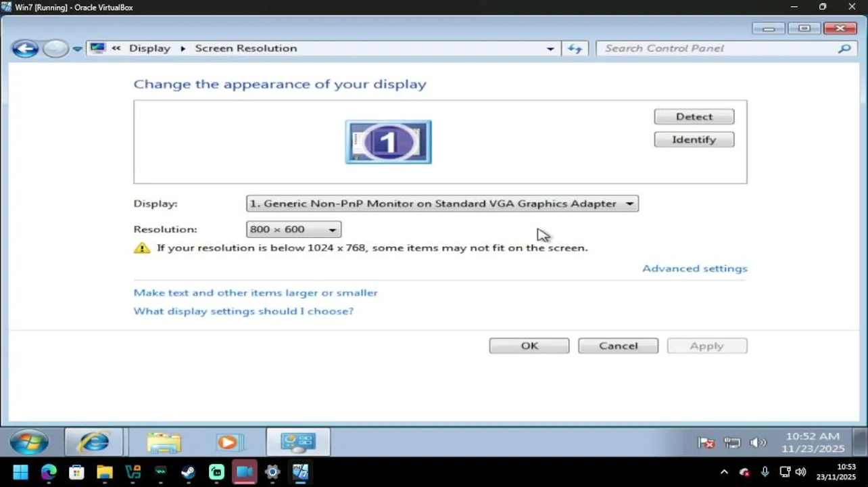Screen dimensions: 868x487
Task: Open File Explorer on host taskbar
Action: pos(104,471)
